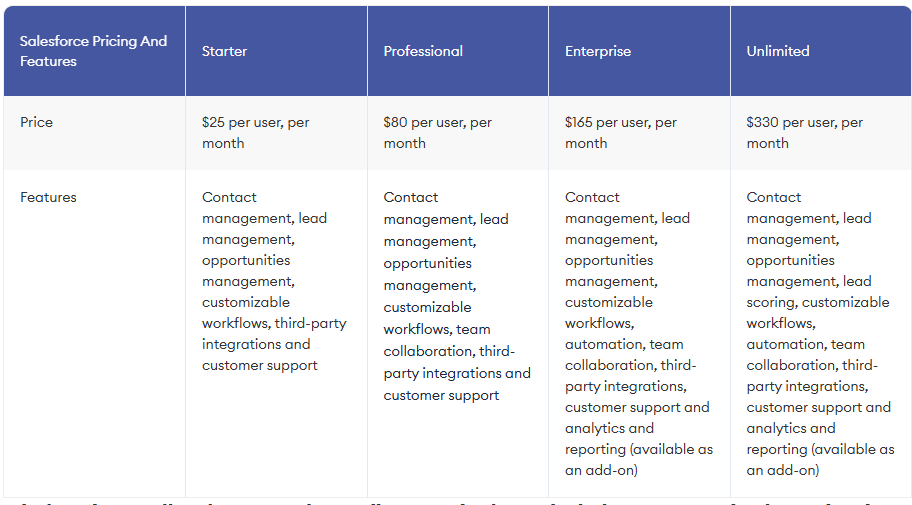912x505 pixels.
Task: Select the $165 per user price cell
Action: (x=620, y=132)
